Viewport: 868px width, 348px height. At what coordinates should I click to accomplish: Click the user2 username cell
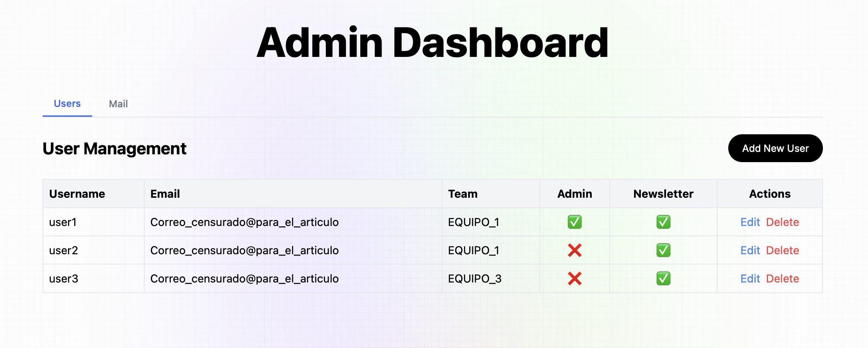pyautogui.click(x=64, y=250)
